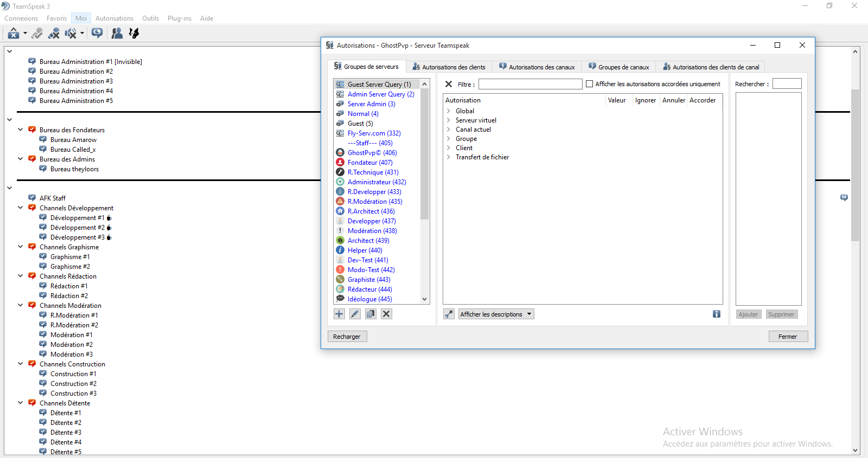868x458 pixels.
Task: Open the Connexions menu
Action: (21, 18)
